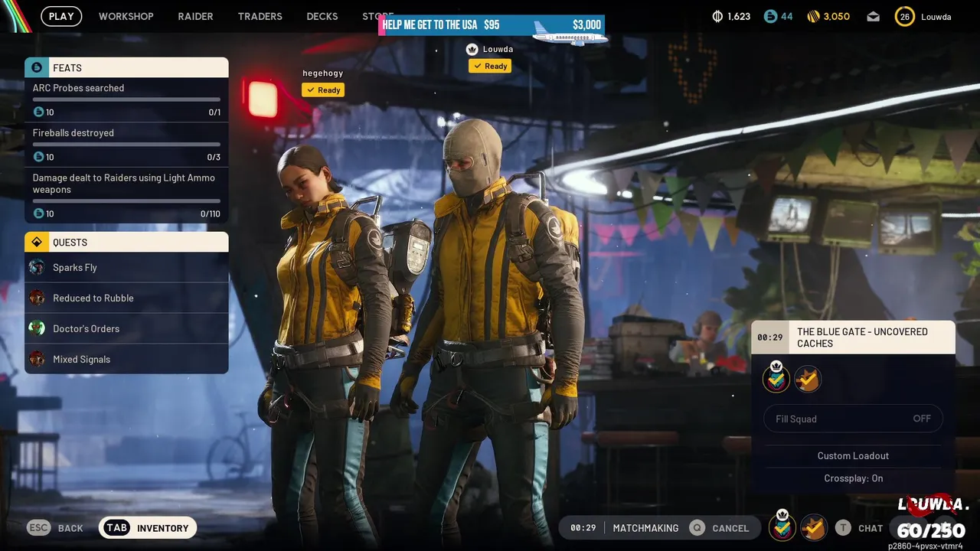Select the Doctor's Orders quest portrait icon
The height and width of the screenshot is (551, 980).
coord(37,328)
